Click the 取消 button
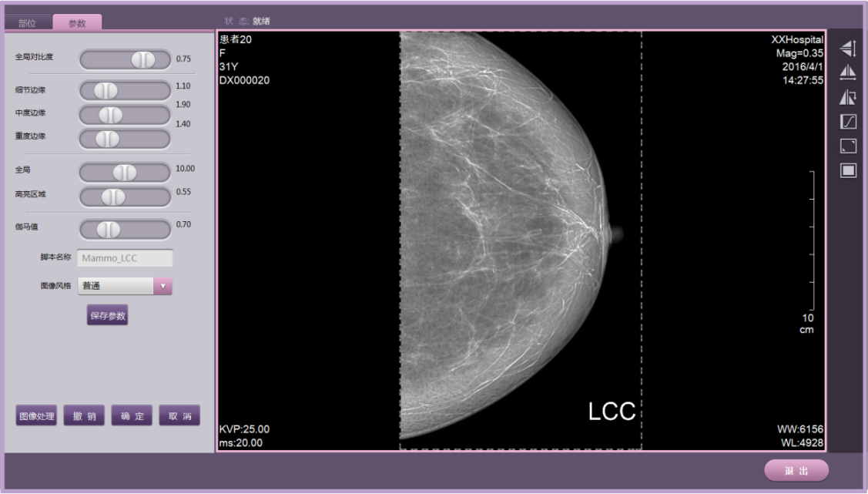The width and height of the screenshot is (868, 494). tap(179, 416)
